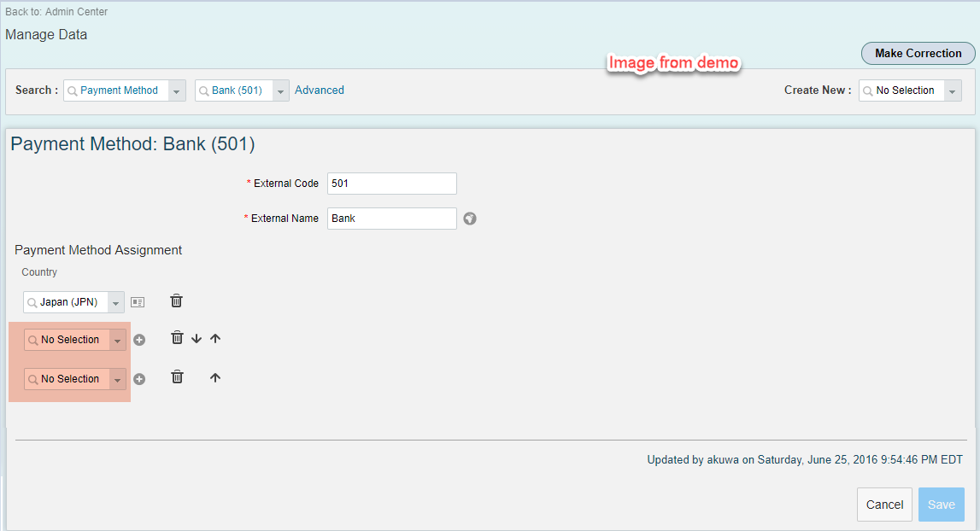Image resolution: width=980 pixels, height=531 pixels.
Task: Click the Payment Method Assignment section label
Action: point(98,250)
